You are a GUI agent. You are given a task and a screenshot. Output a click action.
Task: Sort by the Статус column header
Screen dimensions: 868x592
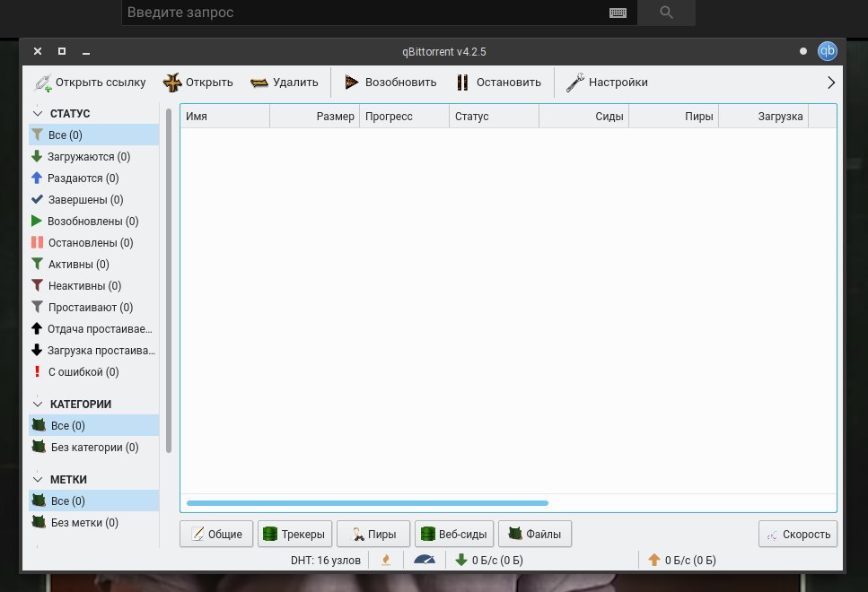[494, 117]
